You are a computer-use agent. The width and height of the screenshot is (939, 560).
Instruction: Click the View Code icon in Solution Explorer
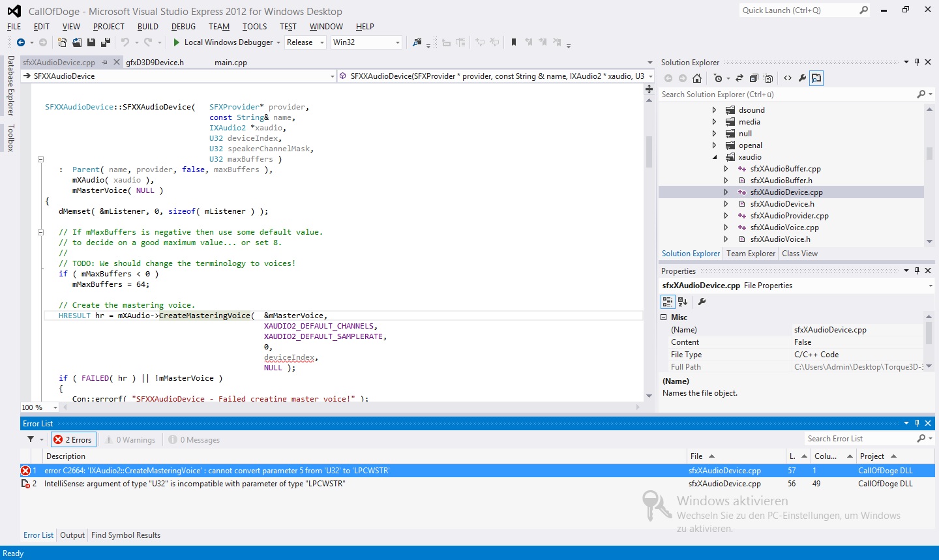[x=788, y=78]
